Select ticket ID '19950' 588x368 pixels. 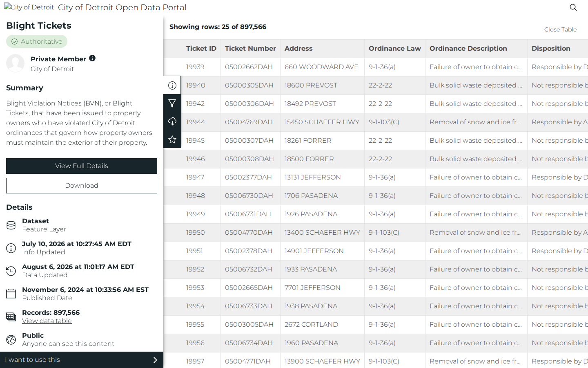[195, 233]
